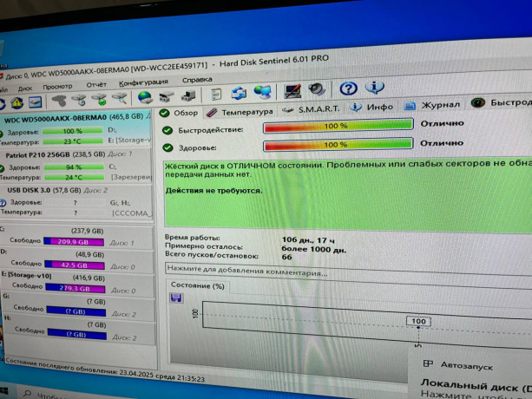Click the USB drive toolbar icon
Screen dimensions: 532x399
(167, 96)
